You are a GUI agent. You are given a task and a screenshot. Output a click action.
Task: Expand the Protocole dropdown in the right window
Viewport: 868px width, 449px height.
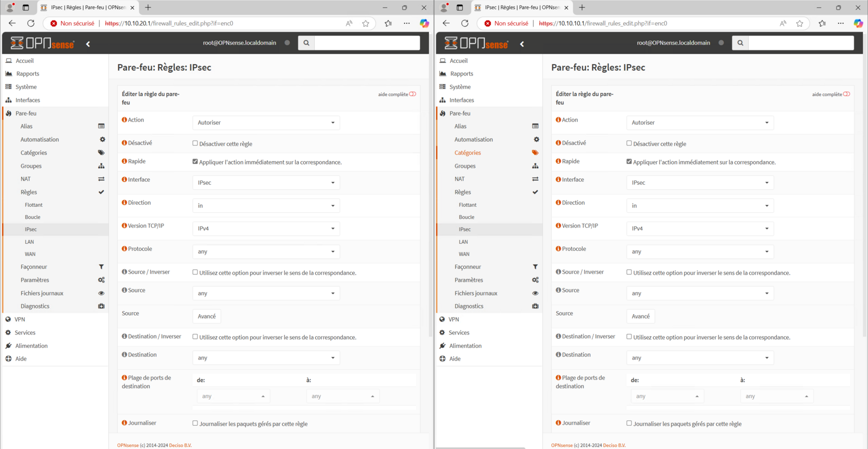(700, 251)
